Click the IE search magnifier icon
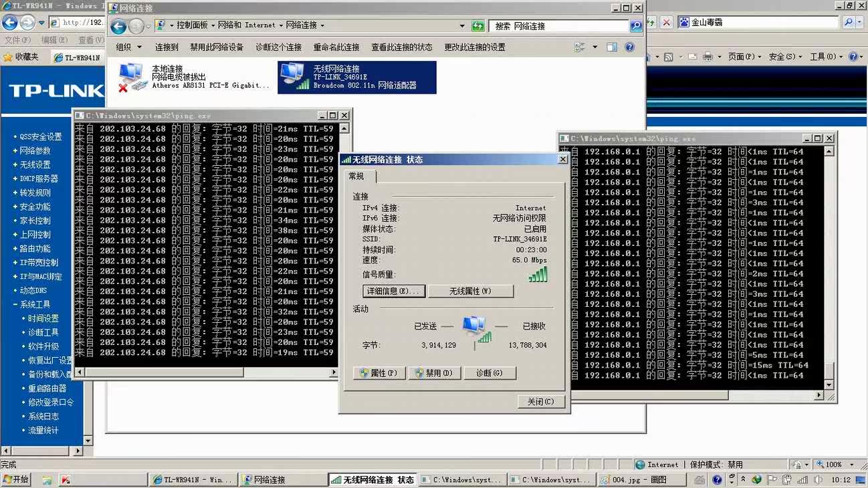 pos(849,22)
